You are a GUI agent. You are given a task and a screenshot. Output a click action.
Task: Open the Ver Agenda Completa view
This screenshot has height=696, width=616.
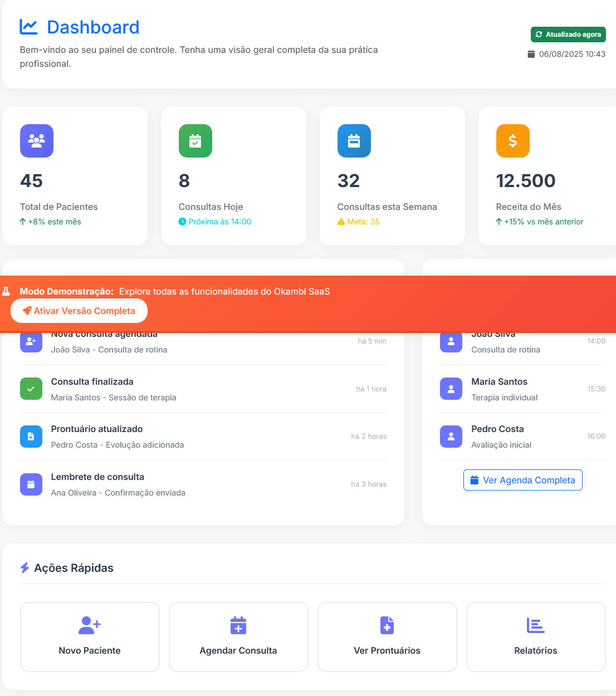[522, 479]
